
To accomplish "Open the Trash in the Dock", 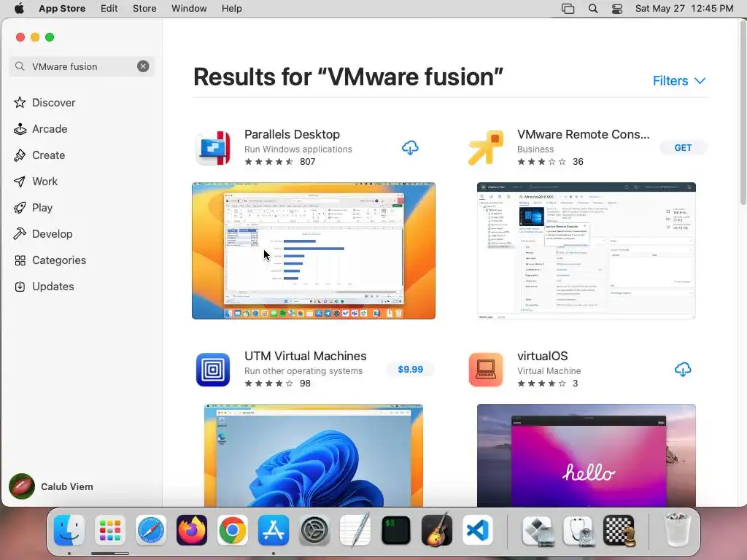I will point(677,530).
